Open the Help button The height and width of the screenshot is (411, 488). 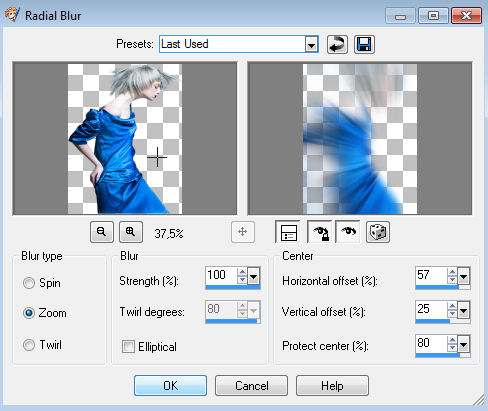pyautogui.click(x=332, y=386)
